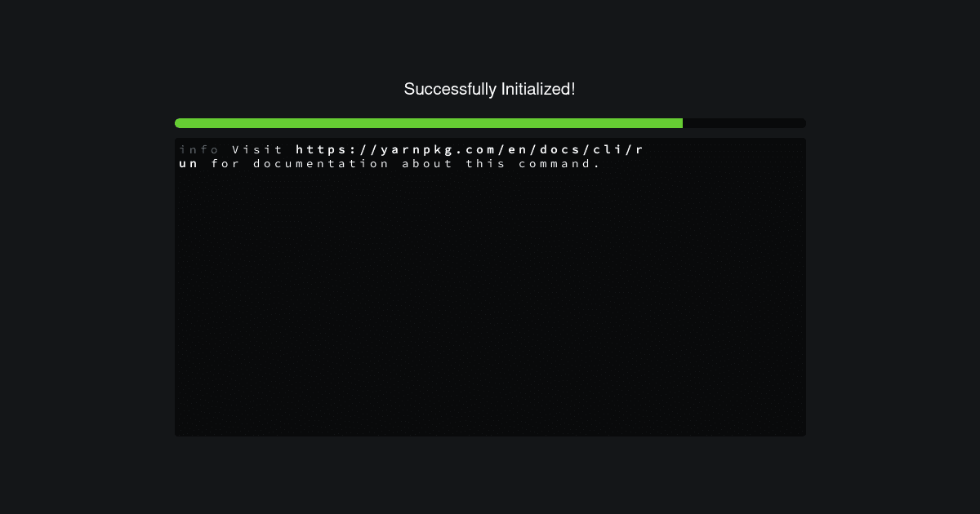Click the gray 'info' label in the log
Image resolution: width=980 pixels, height=514 pixels.
click(x=198, y=150)
